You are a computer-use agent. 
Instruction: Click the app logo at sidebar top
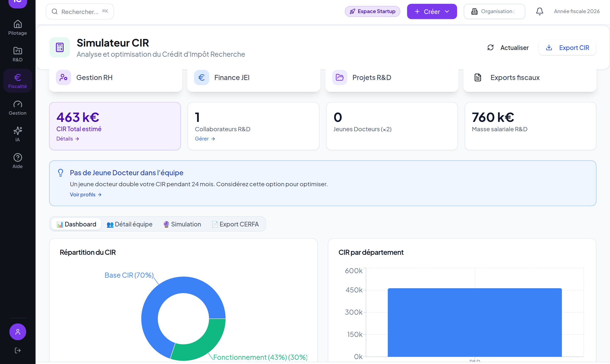pos(18,3)
